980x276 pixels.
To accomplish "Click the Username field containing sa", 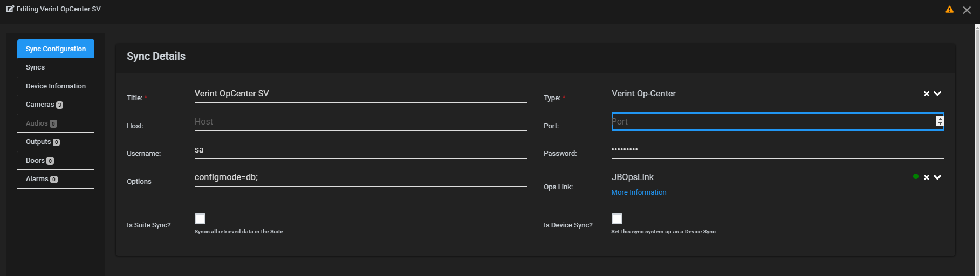I will (x=361, y=150).
